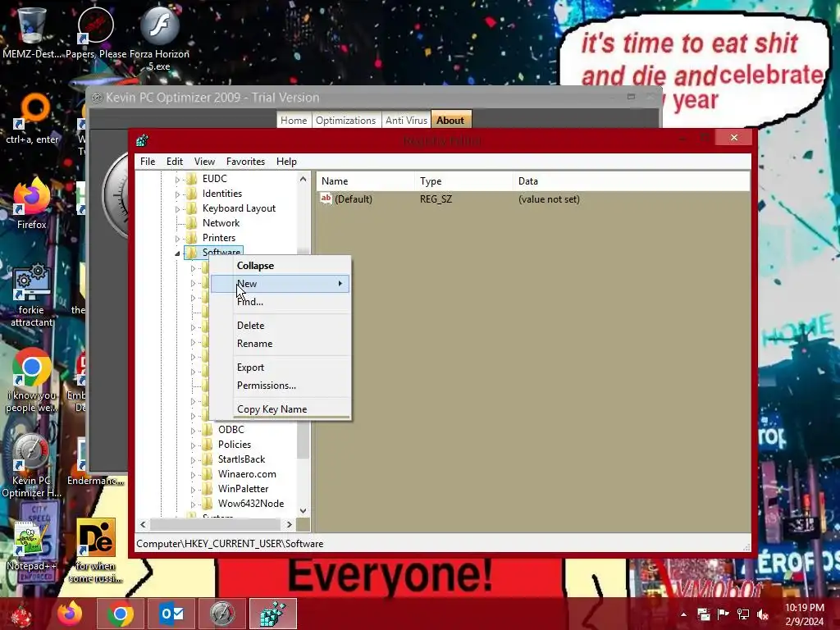Expand the StartIsBack key

coord(193,460)
